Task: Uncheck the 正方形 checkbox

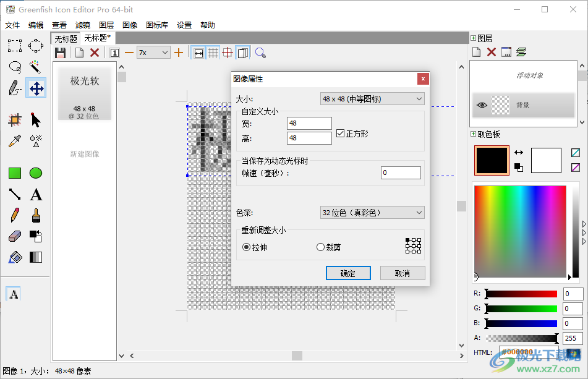Action: 341,132
